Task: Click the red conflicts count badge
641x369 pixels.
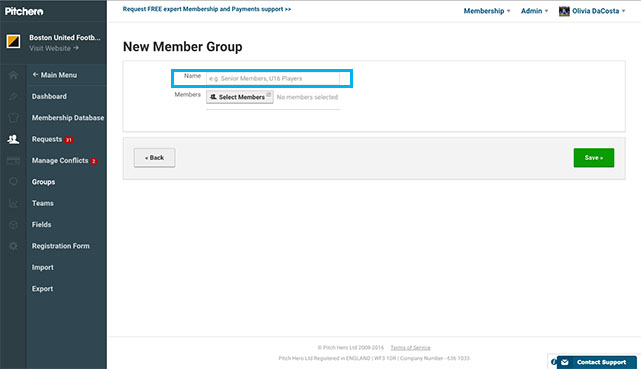Action: [x=94, y=161]
